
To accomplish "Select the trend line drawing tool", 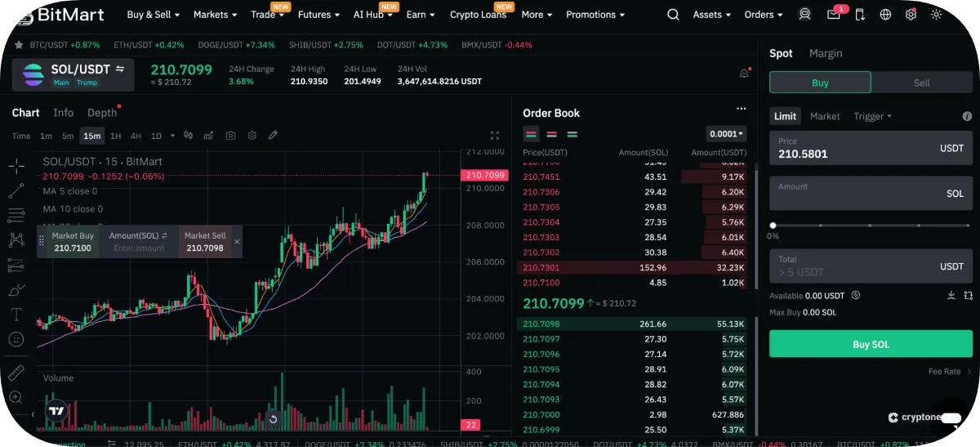I will click(16, 191).
